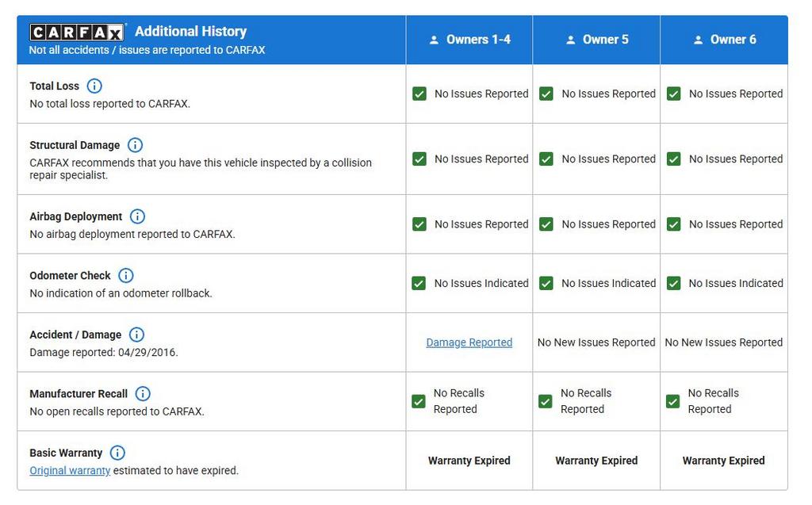The width and height of the screenshot is (812, 505).
Task: Click the person icon beside Owner 6
Action: (x=698, y=40)
